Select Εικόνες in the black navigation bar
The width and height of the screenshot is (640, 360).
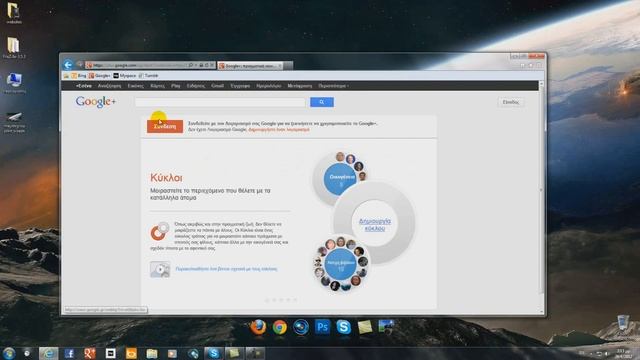136,86
